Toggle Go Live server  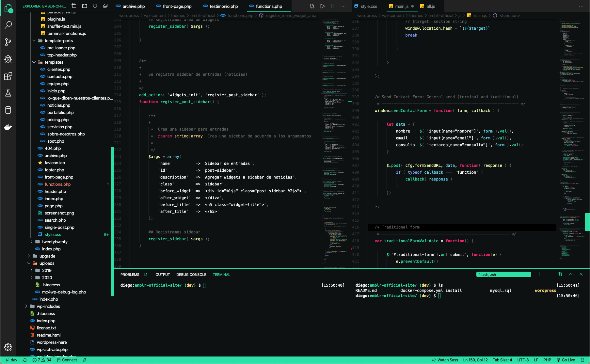[x=566, y=360]
